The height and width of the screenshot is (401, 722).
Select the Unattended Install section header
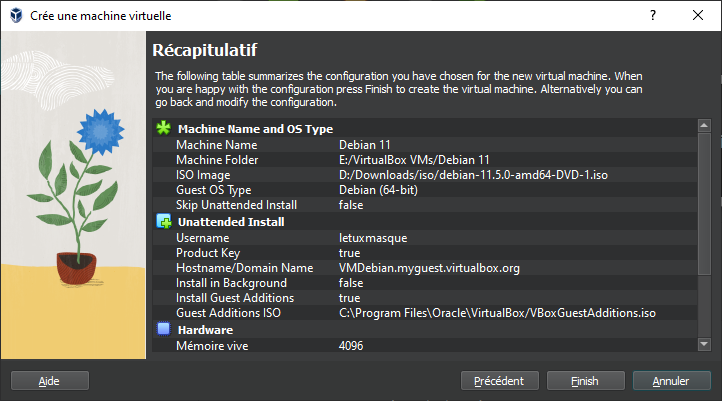[231, 222]
